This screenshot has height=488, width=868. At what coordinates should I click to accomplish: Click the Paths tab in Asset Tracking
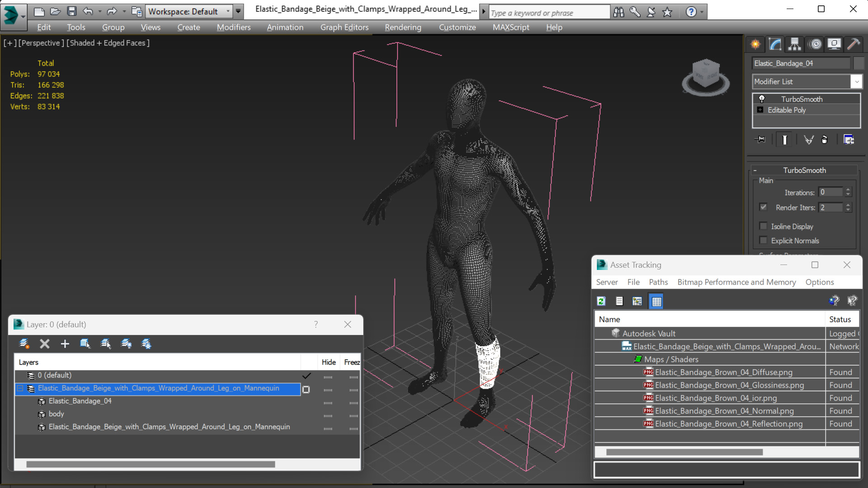point(657,282)
